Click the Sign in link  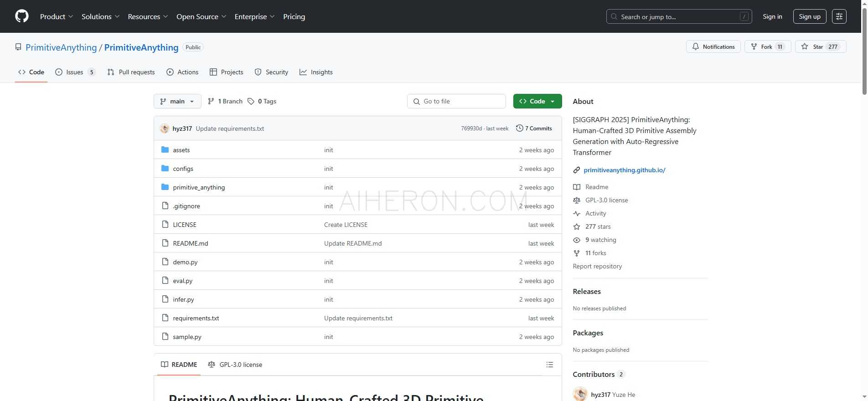click(x=772, y=16)
